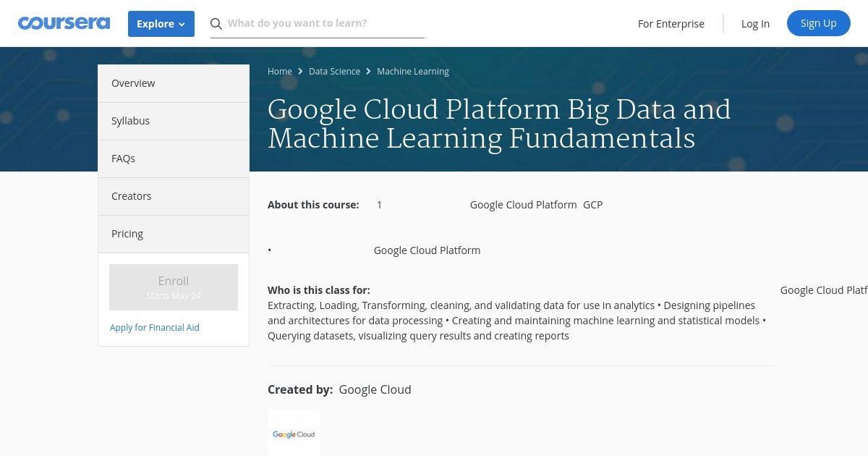868x456 pixels.
Task: Click 'Who is this class for:' label
Action: 319,290
